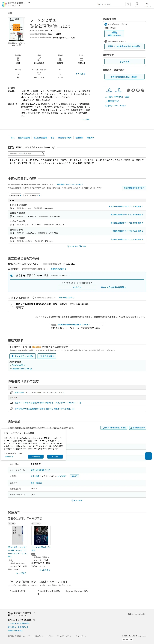154x644 pixels.
Task: Click the site search input field
Action: (x=111, y=4)
